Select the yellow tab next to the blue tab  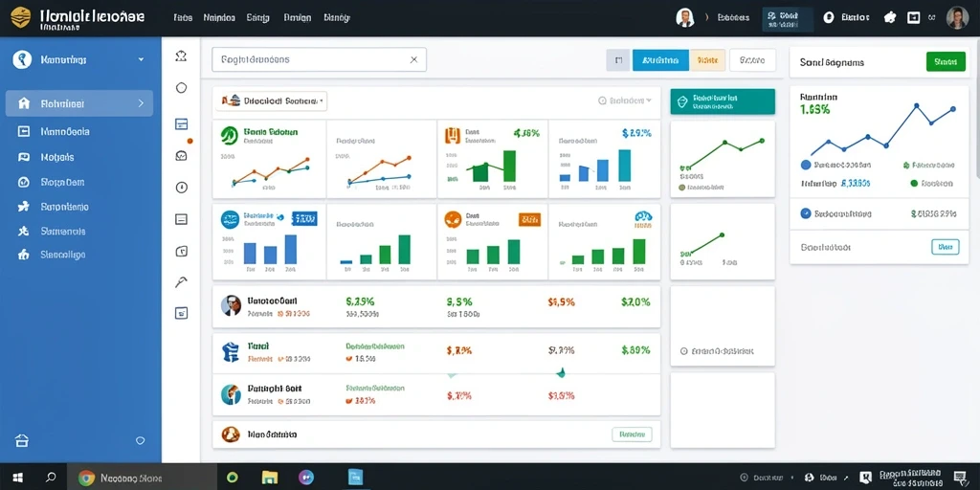coord(707,60)
